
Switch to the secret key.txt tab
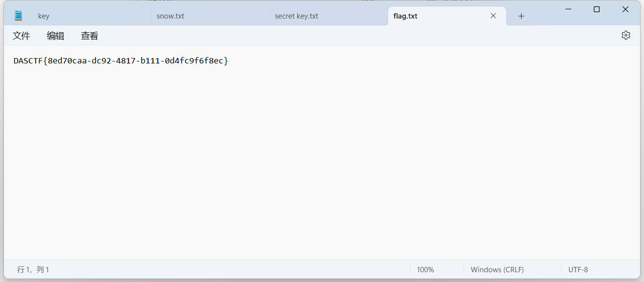[x=329, y=16]
